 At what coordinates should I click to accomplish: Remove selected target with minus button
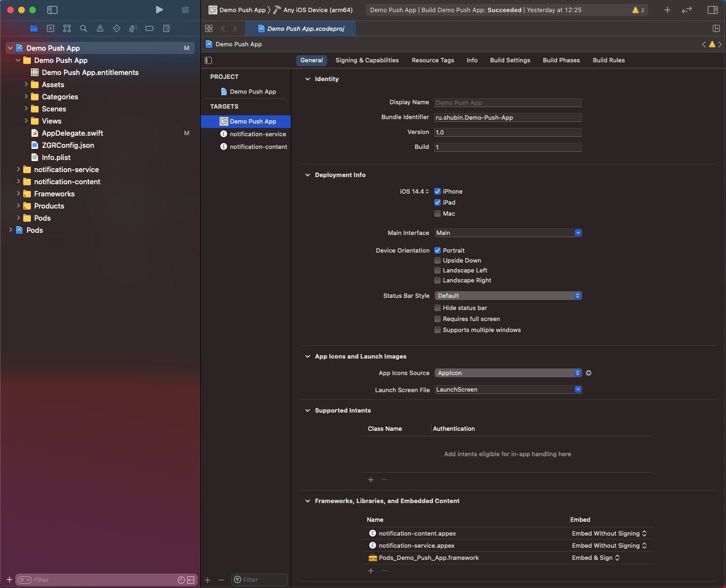pyautogui.click(x=221, y=580)
